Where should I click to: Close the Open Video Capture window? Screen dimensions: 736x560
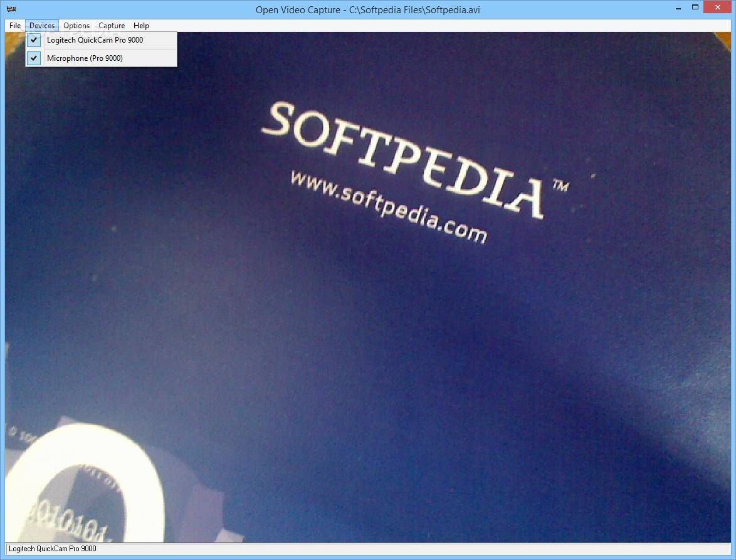718,8
